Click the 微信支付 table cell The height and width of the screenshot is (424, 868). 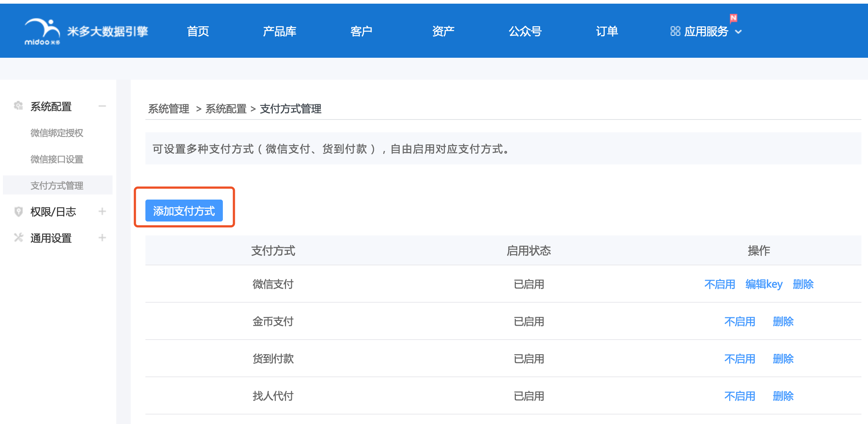[273, 284]
